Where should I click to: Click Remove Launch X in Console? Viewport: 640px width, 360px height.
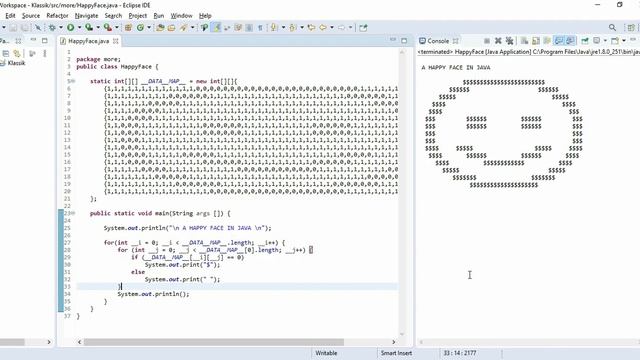(498, 41)
